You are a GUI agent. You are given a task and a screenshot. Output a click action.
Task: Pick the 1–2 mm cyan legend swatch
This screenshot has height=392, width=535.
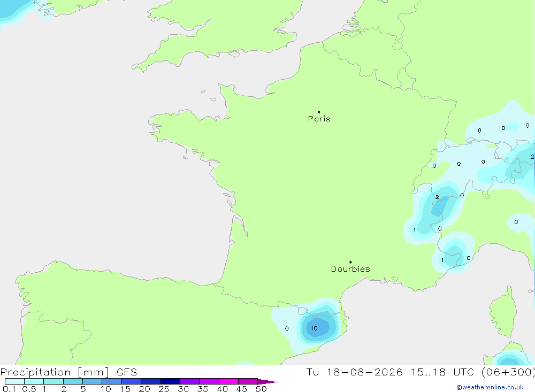[x=53, y=381]
